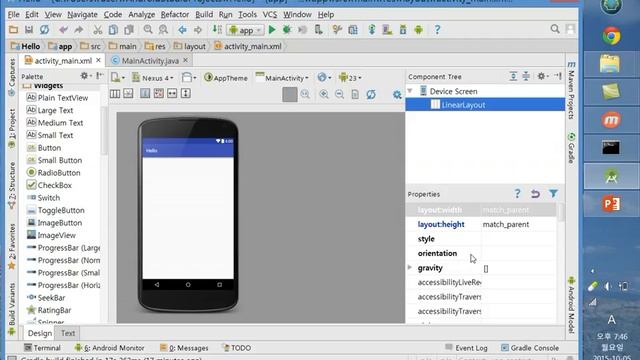Click the Cut scissors icon

(x=98, y=30)
